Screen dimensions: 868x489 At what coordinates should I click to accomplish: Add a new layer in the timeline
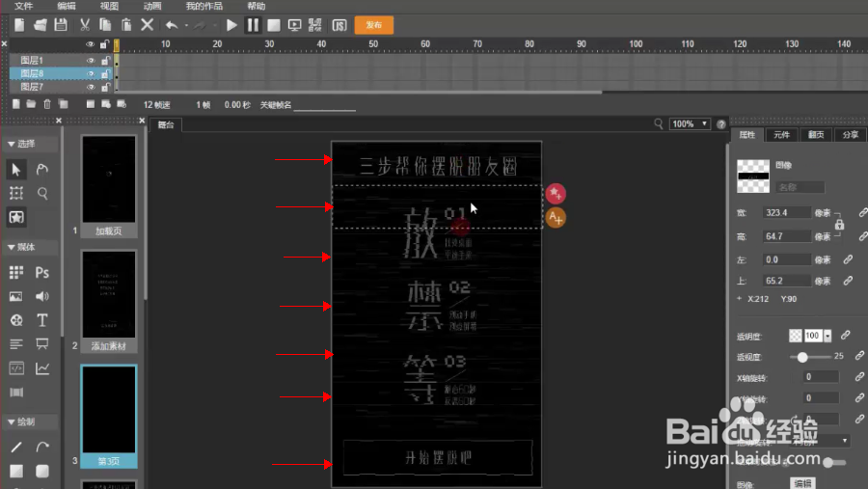16,104
